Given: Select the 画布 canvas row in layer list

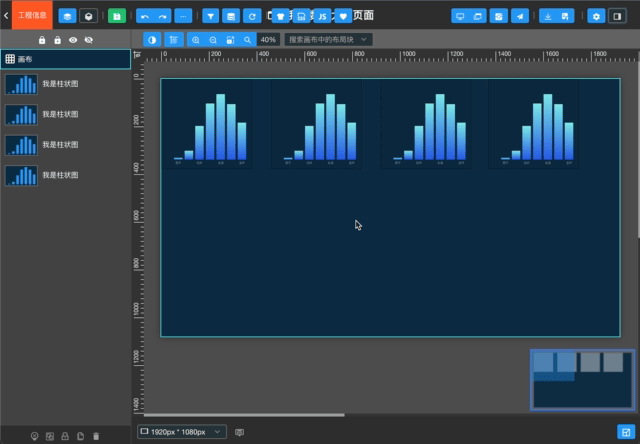Looking at the screenshot, I should click(66, 59).
